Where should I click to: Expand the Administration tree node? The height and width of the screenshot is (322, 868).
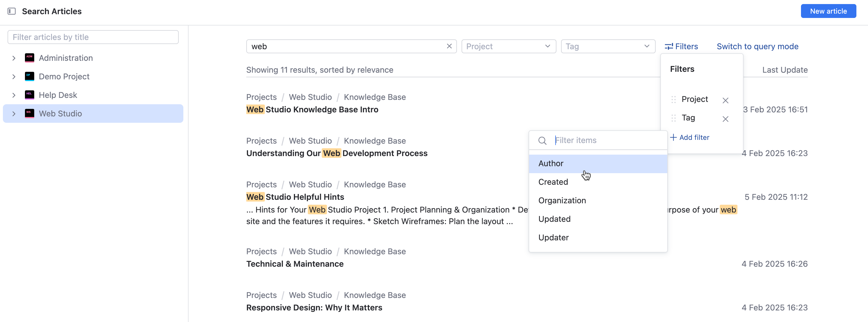pyautogui.click(x=14, y=58)
